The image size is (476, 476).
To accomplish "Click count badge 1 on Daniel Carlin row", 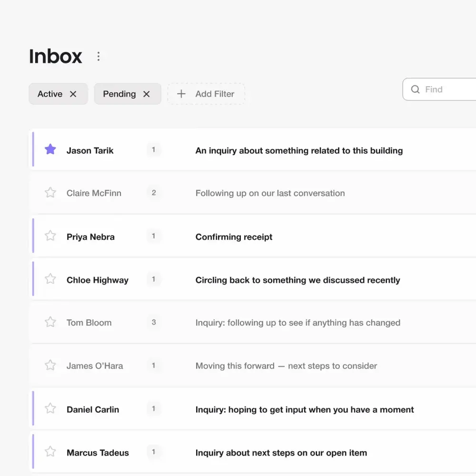I will 154,408.
